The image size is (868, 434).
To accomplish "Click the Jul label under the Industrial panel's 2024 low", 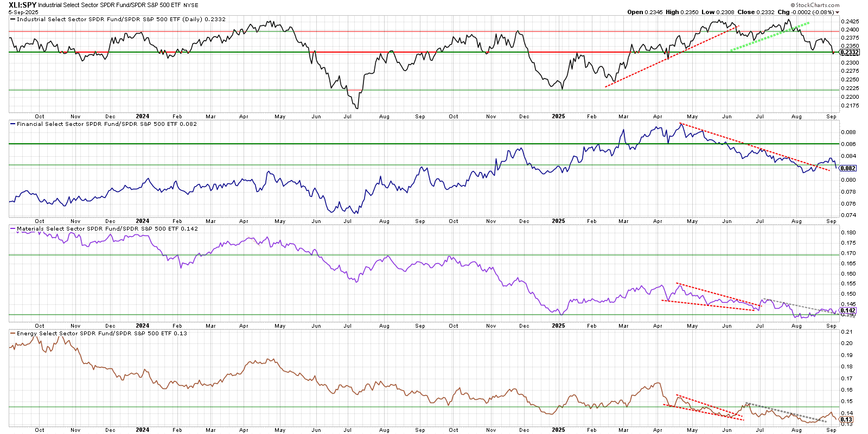I will [348, 117].
